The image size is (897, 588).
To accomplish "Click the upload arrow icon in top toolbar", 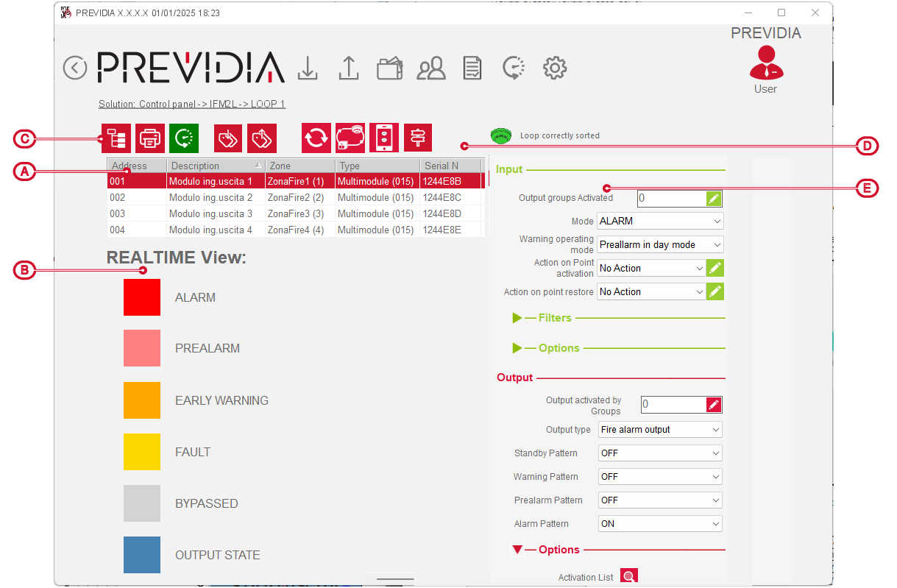I will coord(348,68).
